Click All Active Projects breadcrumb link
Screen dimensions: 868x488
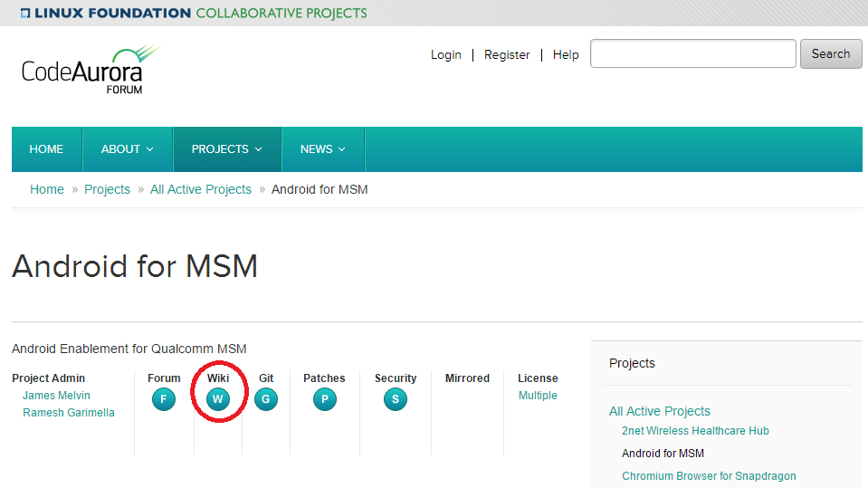(200, 189)
